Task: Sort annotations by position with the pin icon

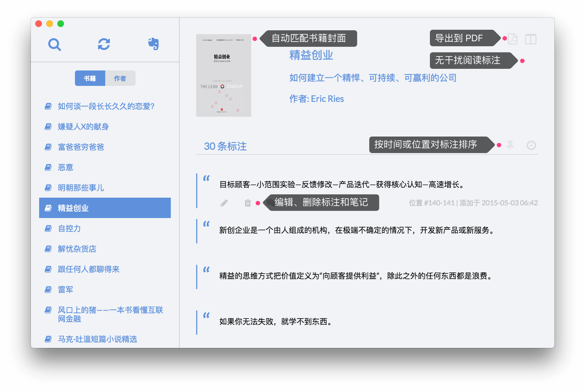Action: (x=510, y=145)
